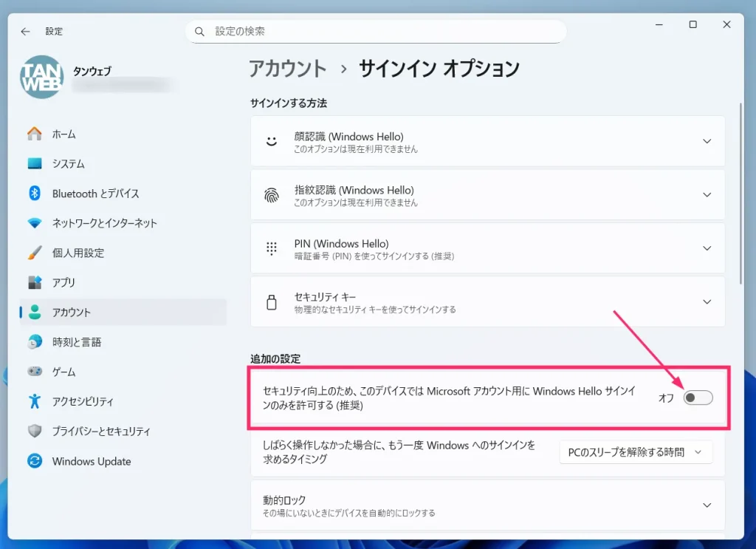Click the 設定の検索 search field
This screenshot has height=549, width=756.
pos(376,31)
